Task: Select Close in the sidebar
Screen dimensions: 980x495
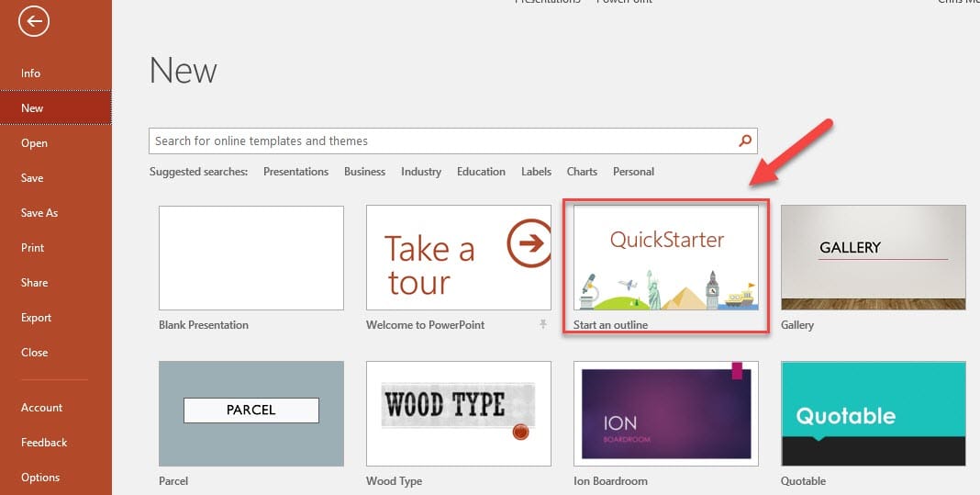Action: tap(34, 353)
